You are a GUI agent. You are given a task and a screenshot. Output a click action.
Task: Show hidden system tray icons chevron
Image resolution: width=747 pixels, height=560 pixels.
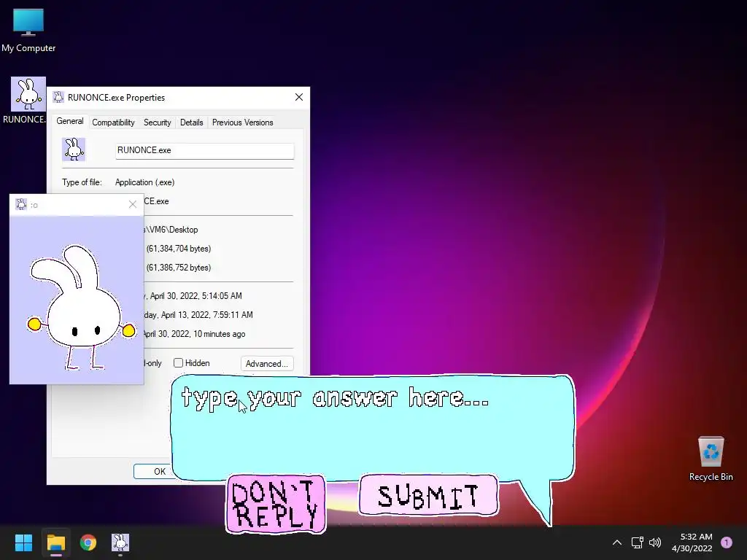617,542
